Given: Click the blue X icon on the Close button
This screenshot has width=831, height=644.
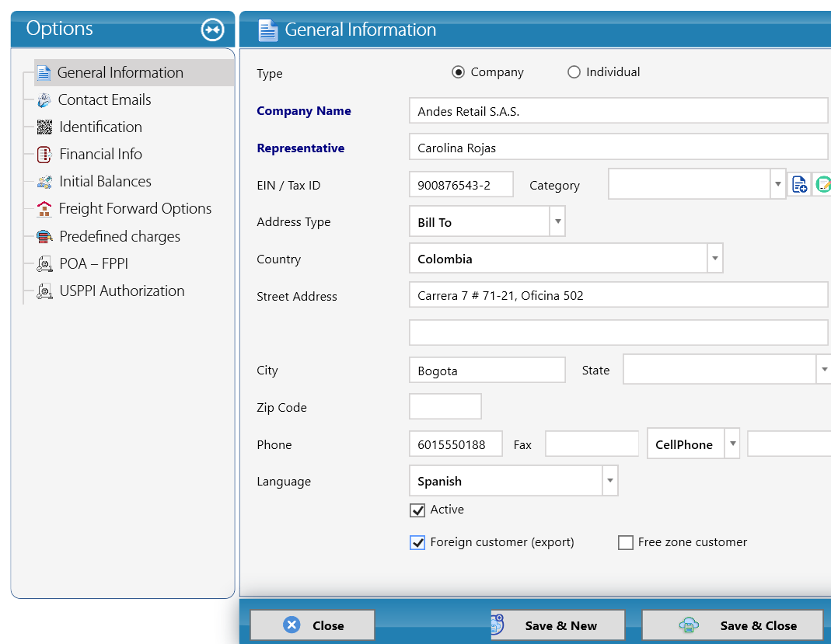Looking at the screenshot, I should (292, 625).
